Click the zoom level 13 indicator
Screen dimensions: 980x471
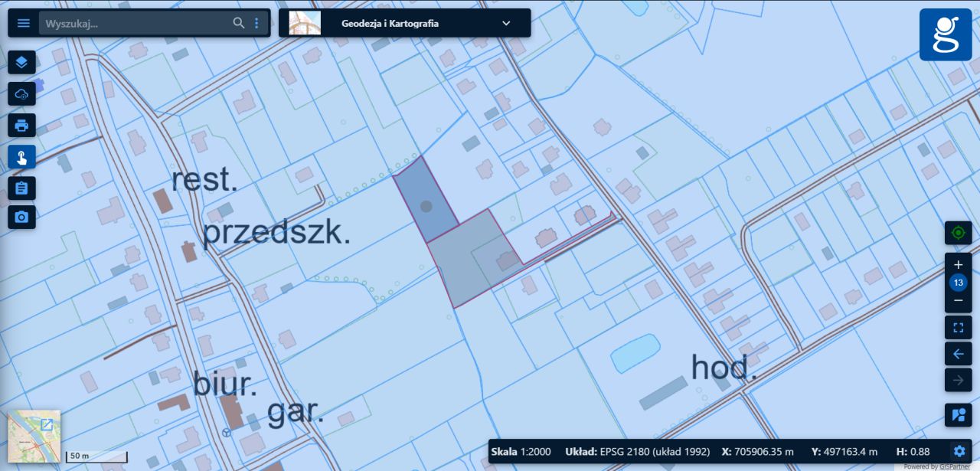[x=958, y=282]
